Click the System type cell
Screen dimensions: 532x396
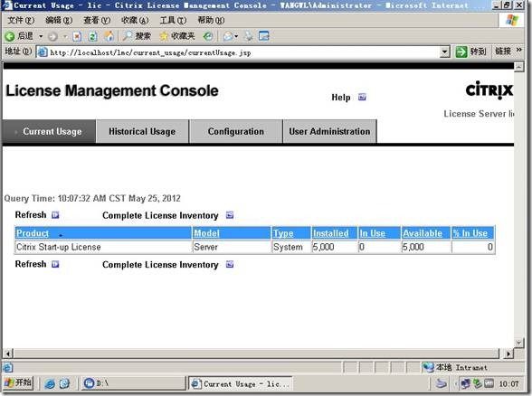coord(291,247)
